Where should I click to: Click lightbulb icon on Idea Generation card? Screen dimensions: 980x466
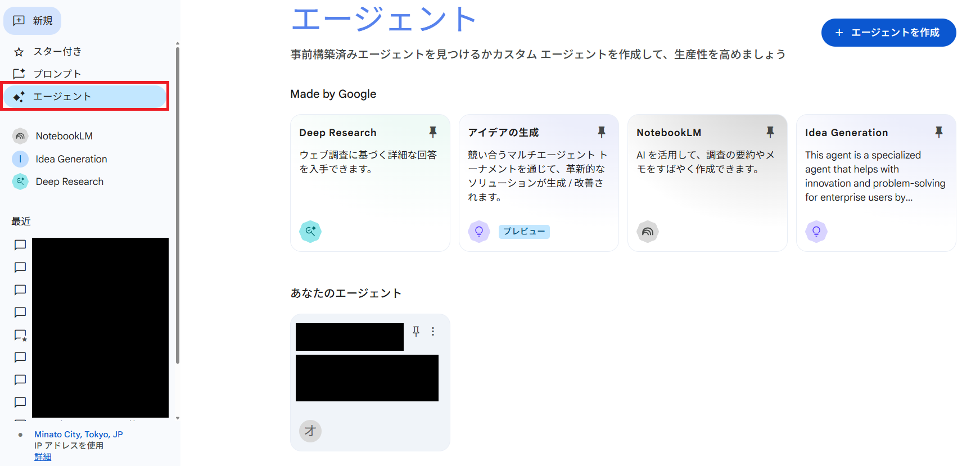coord(816,231)
